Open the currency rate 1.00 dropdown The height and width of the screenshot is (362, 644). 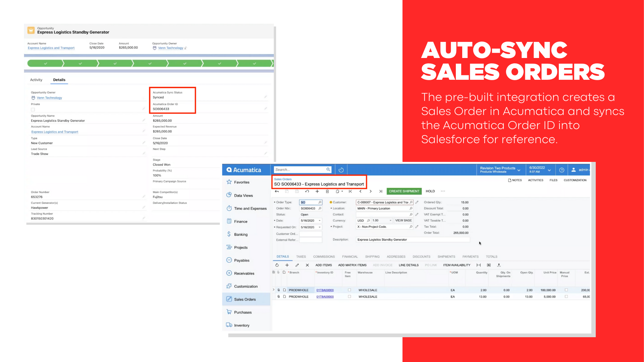click(x=390, y=221)
